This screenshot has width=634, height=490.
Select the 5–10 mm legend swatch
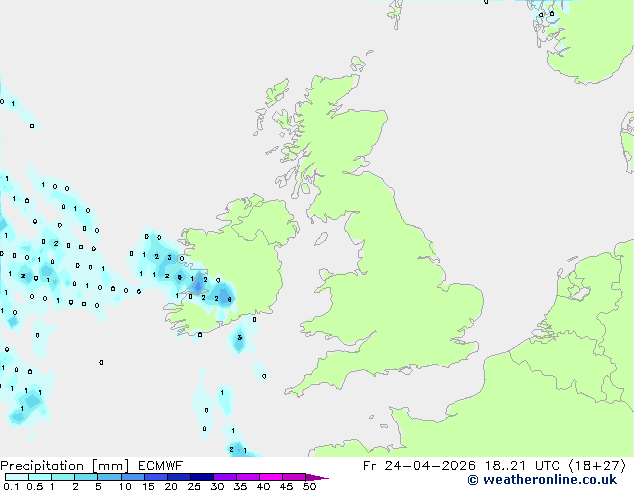pyautogui.click(x=109, y=477)
